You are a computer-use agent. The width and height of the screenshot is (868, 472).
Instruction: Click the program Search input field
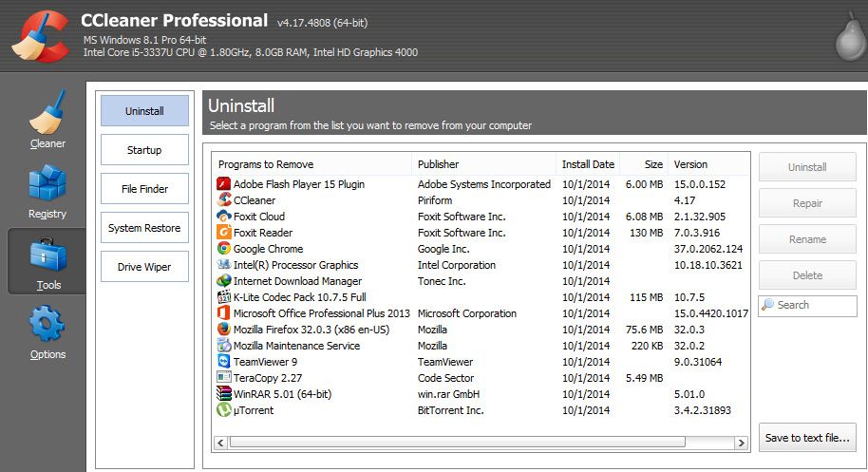tap(807, 306)
